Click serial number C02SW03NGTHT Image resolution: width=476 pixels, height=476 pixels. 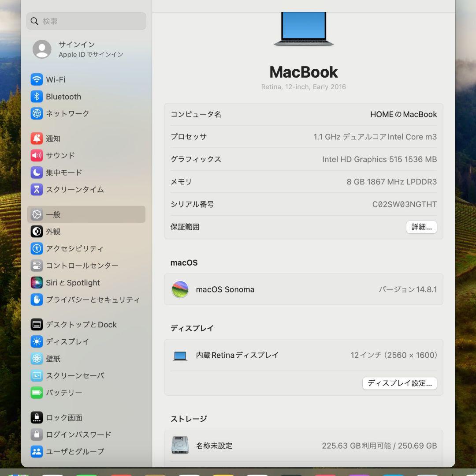pos(404,204)
